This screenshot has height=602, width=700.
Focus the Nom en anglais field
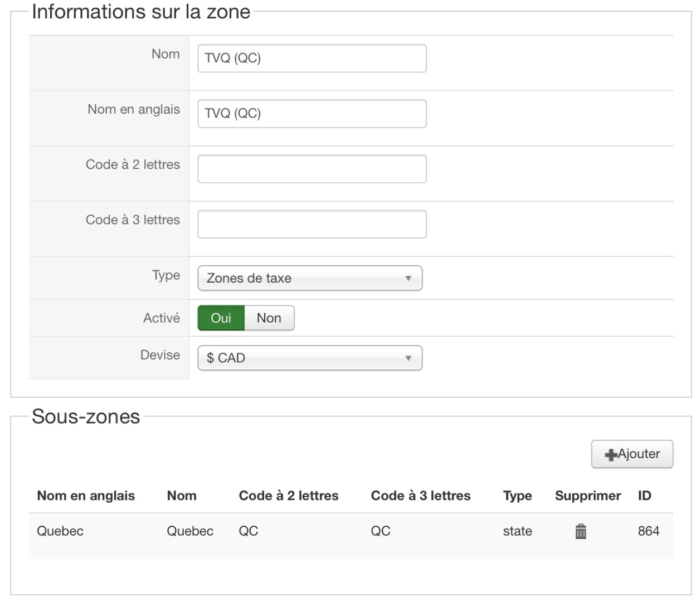[x=312, y=114]
